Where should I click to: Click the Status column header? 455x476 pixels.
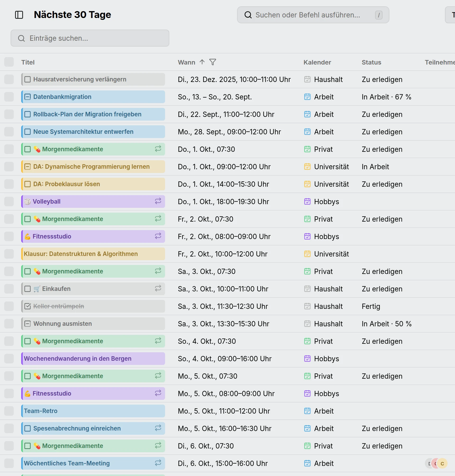371,62
